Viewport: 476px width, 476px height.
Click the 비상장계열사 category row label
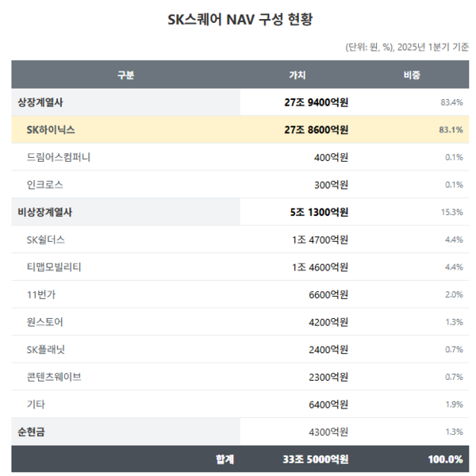44,212
